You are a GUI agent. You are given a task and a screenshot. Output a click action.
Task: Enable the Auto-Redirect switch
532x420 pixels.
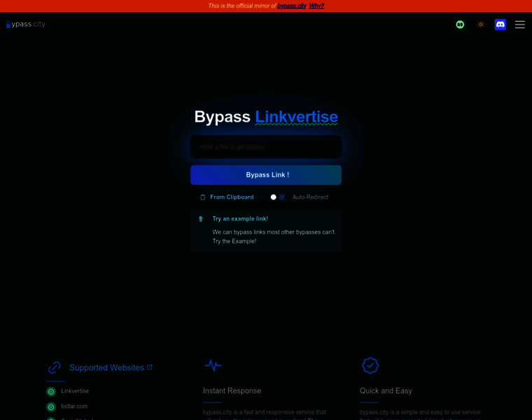tap(277, 197)
